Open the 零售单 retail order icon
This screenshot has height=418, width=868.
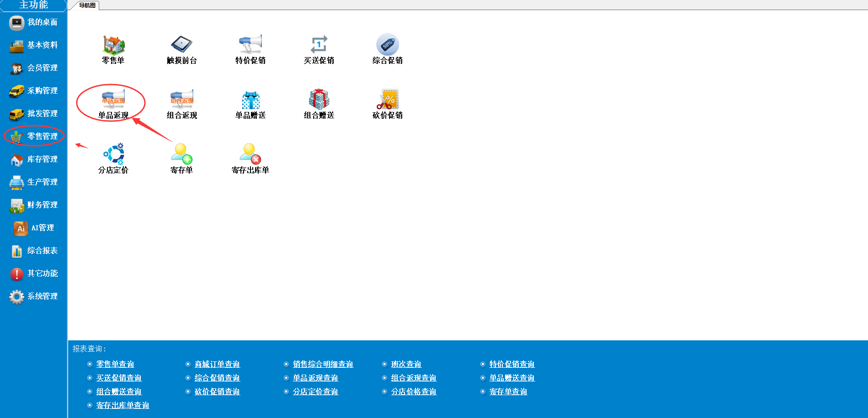[x=113, y=49]
